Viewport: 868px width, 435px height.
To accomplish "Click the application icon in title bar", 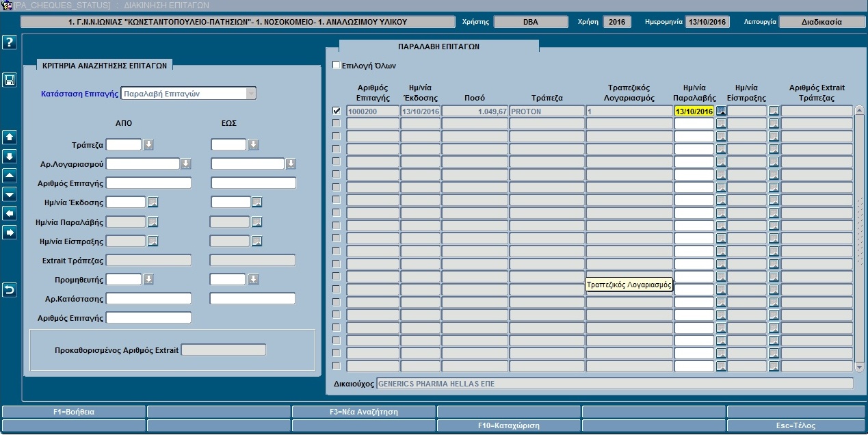I will pyautogui.click(x=7, y=5).
